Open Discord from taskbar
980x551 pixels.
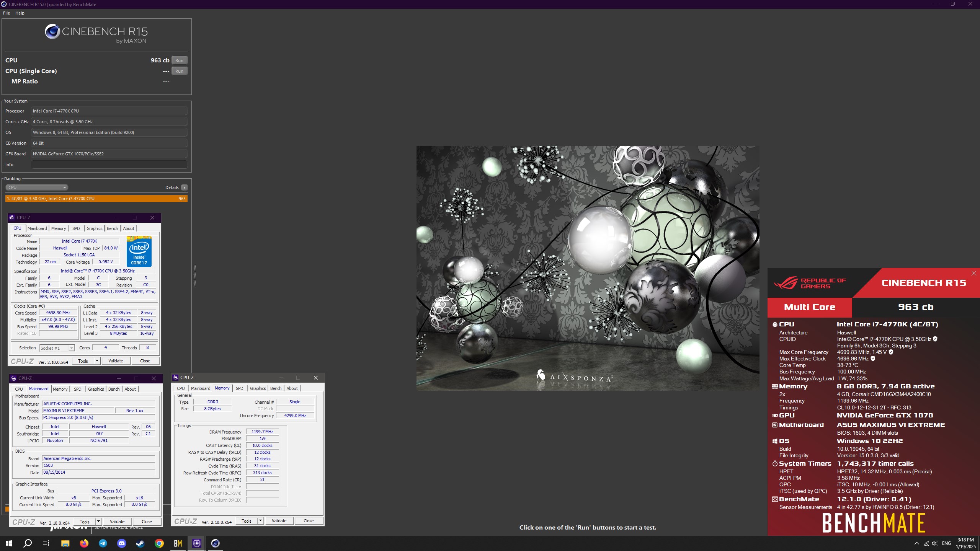pos(121,543)
